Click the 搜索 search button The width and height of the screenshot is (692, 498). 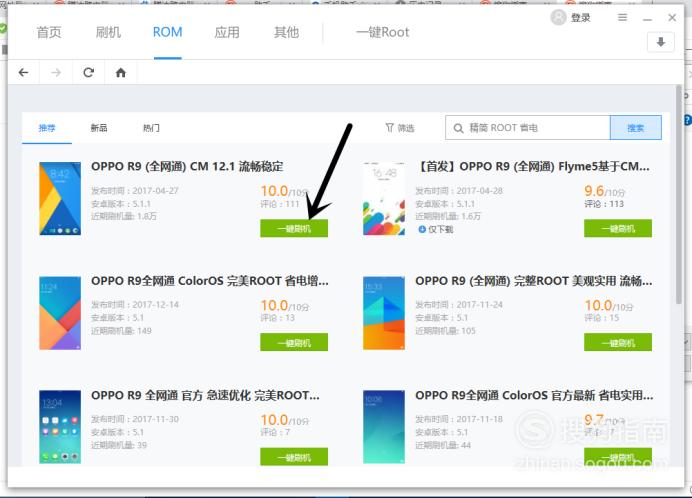tap(636, 128)
